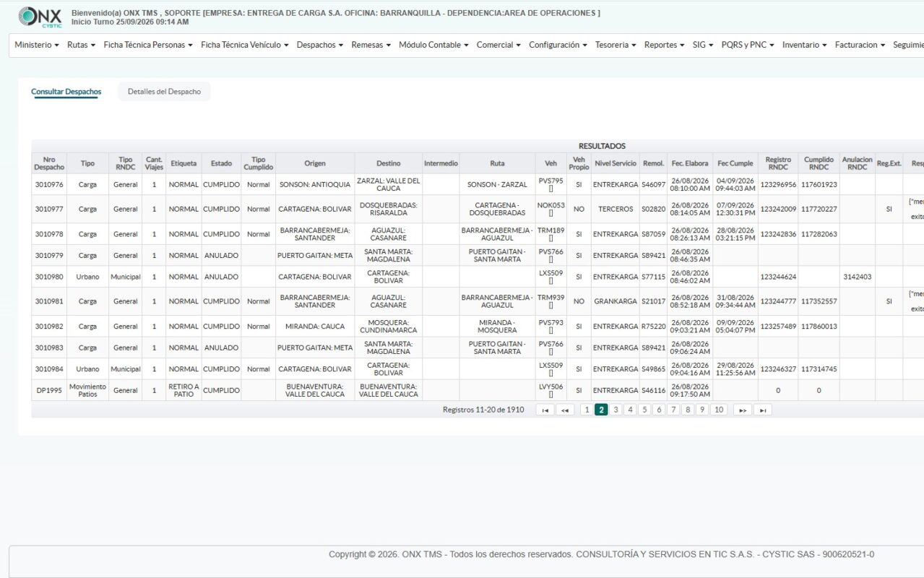
Task: Click the Registro RNDC column header
Action: click(778, 163)
